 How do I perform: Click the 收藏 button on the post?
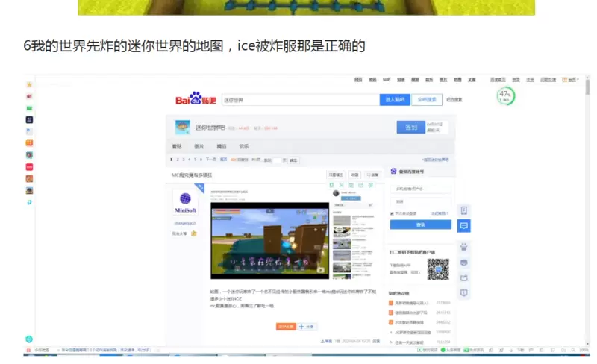pyautogui.click(x=355, y=175)
